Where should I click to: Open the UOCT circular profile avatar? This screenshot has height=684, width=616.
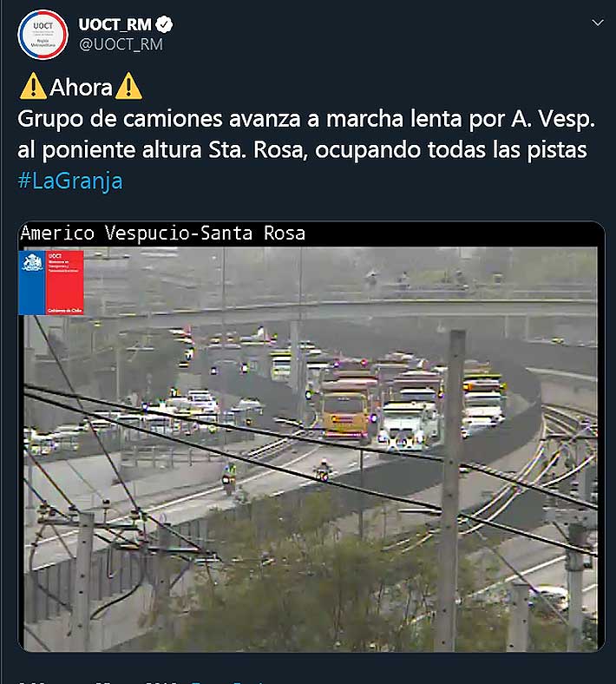coord(43,35)
